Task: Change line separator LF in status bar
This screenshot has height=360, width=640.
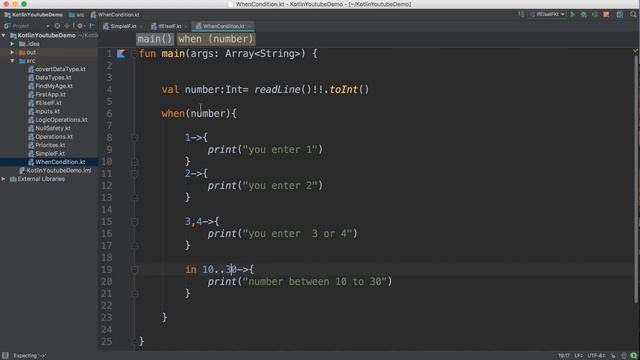Action: (x=579, y=356)
